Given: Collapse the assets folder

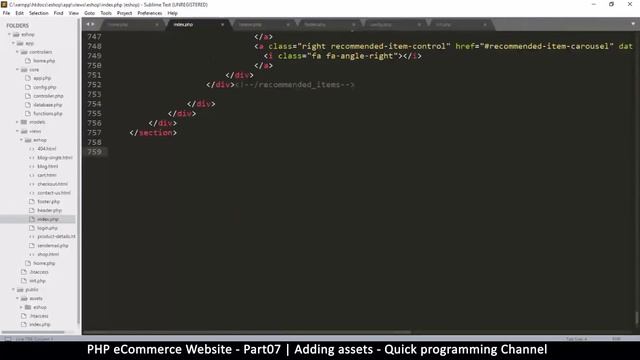Looking at the screenshot, I should (17, 298).
